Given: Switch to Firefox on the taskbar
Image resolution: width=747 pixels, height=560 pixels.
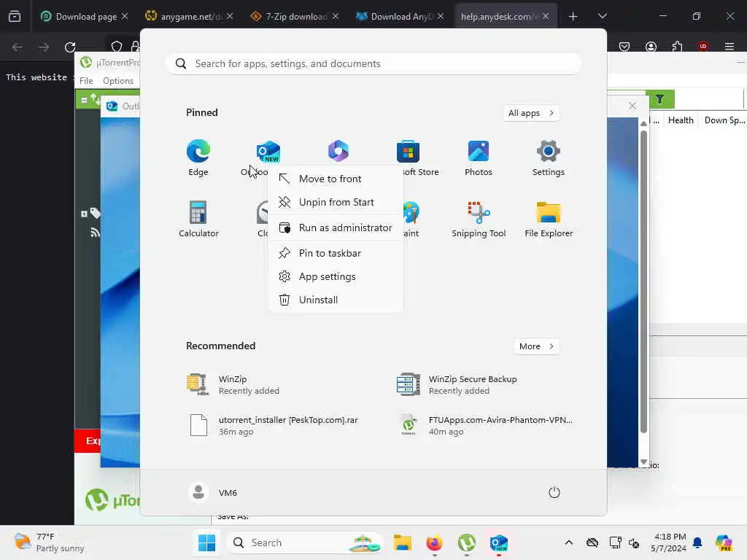Looking at the screenshot, I should [x=434, y=542].
